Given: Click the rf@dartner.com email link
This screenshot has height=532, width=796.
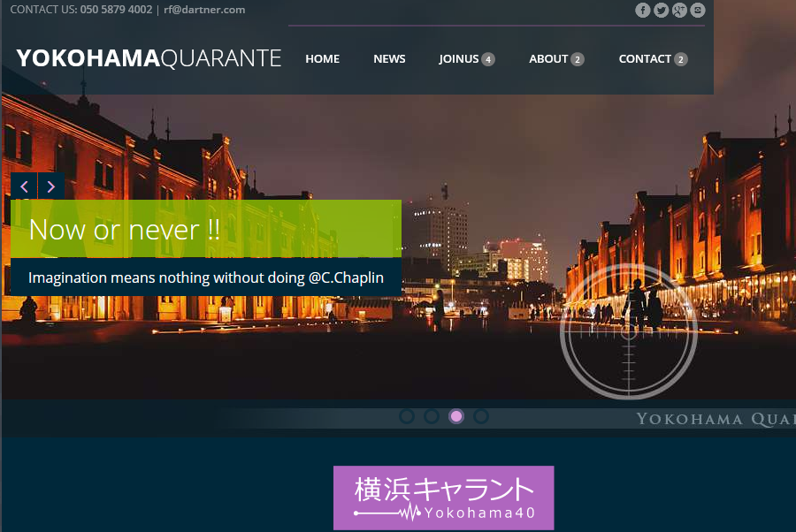Looking at the screenshot, I should [204, 10].
